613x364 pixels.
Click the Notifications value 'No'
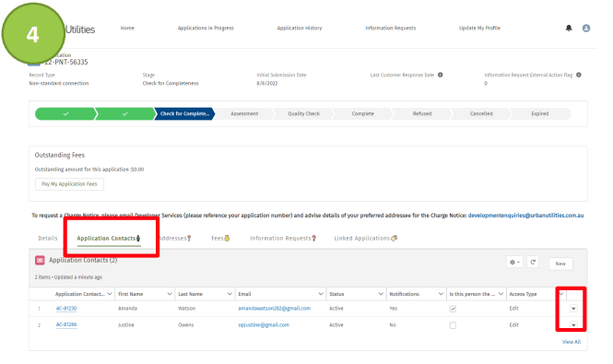click(393, 325)
